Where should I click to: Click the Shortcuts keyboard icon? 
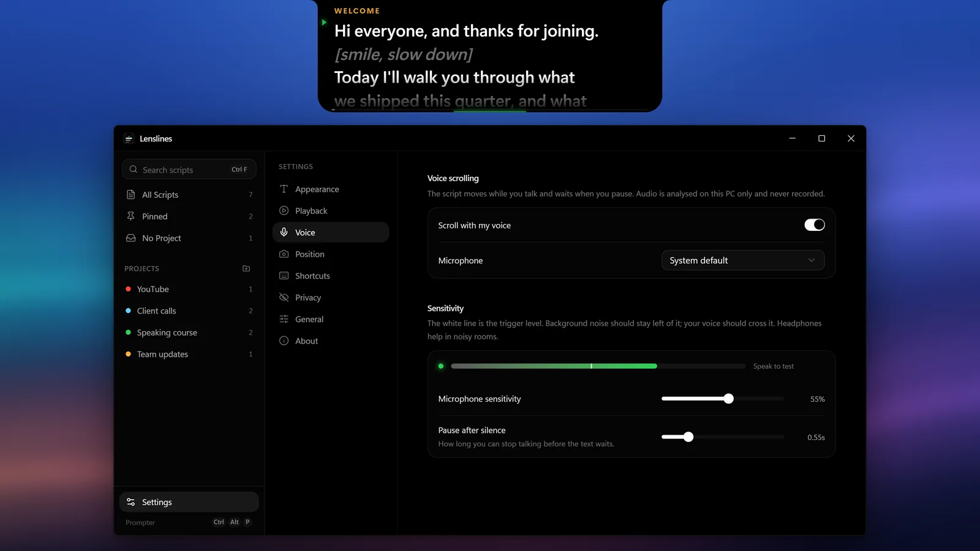[x=284, y=275]
